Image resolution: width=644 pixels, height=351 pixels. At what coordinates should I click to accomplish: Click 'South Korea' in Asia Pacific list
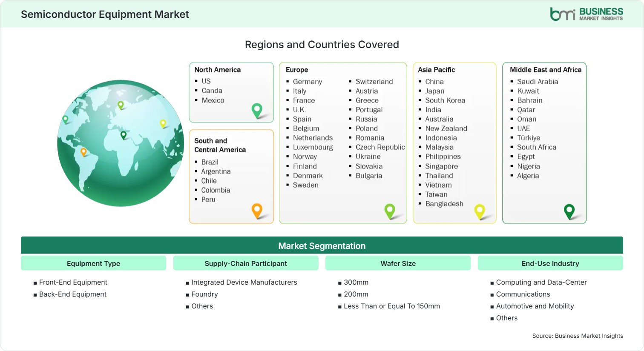click(x=445, y=100)
